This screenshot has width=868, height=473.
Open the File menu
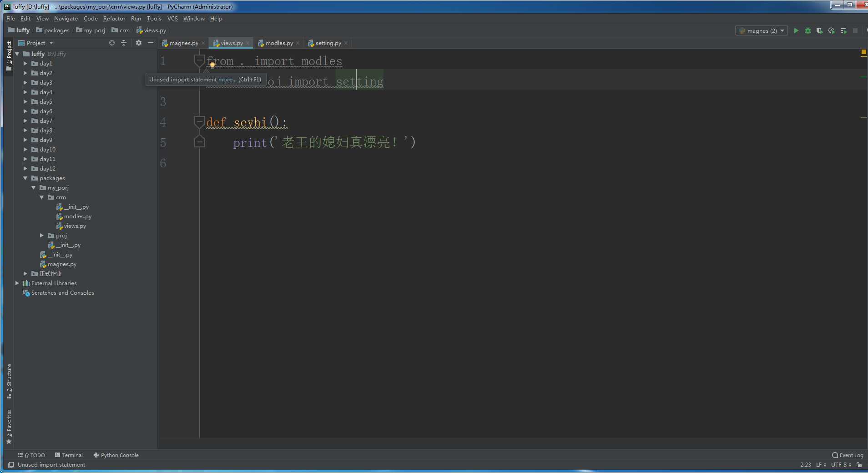click(10, 18)
